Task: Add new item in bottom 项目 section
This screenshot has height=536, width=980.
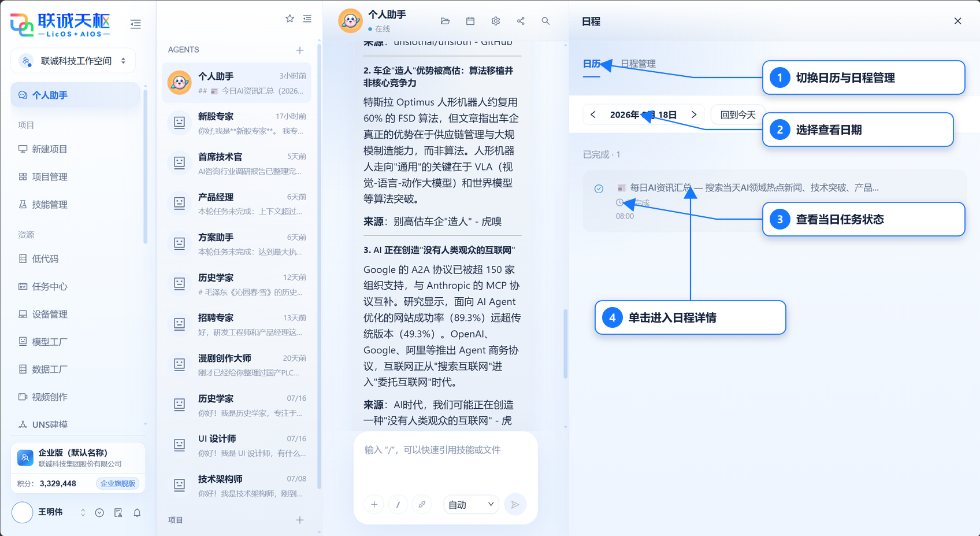Action: (300, 520)
